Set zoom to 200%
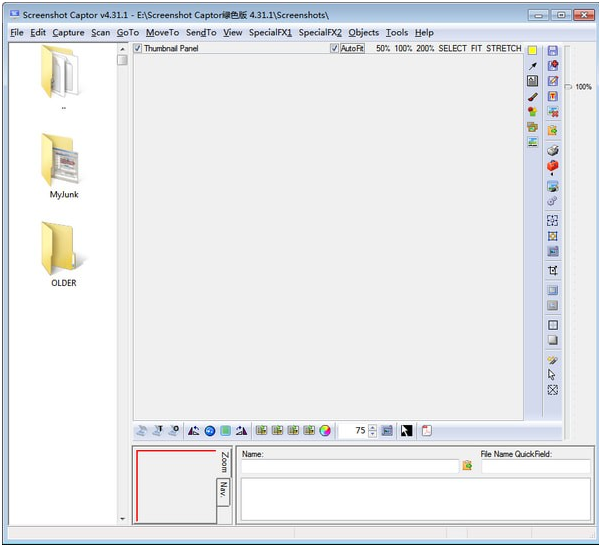This screenshot has width=599, height=545. tap(425, 49)
